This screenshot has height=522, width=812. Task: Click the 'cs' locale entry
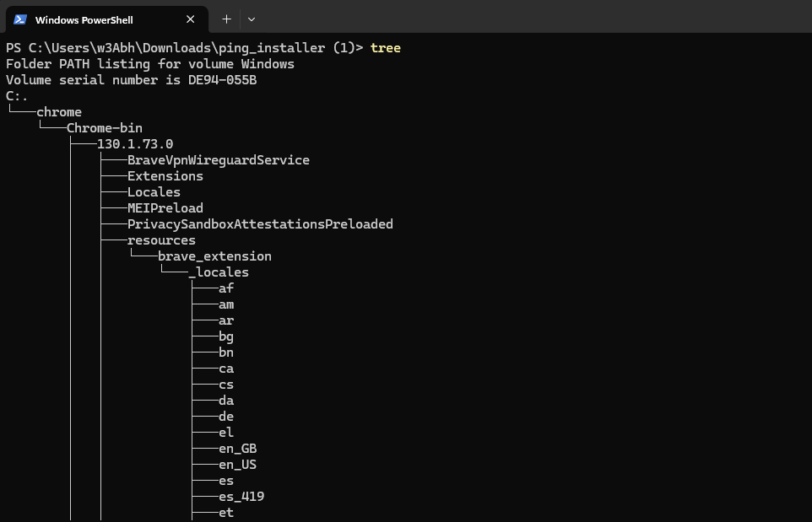coord(226,385)
